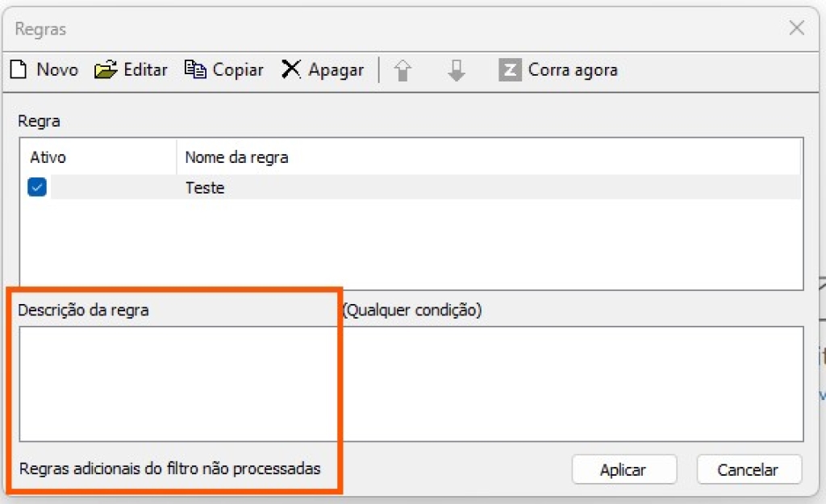The height and width of the screenshot is (504, 826).
Task: Click the Apagar toolbar label
Action: (336, 70)
